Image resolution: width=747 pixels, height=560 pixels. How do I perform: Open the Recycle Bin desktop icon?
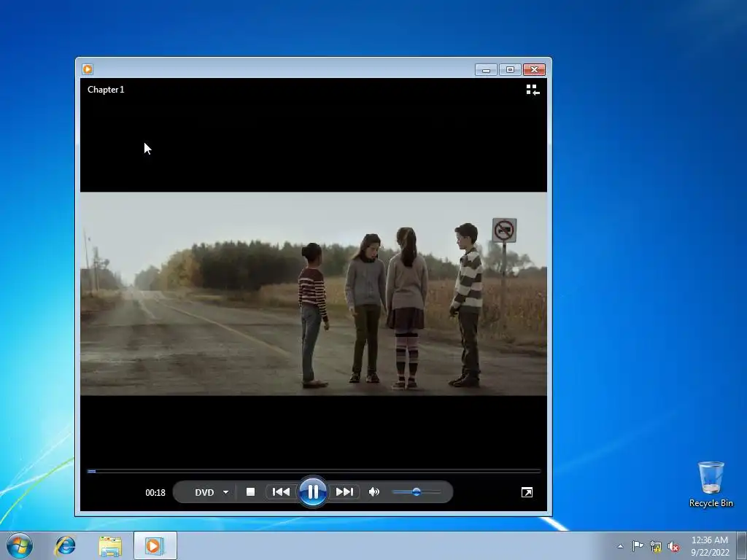711,484
